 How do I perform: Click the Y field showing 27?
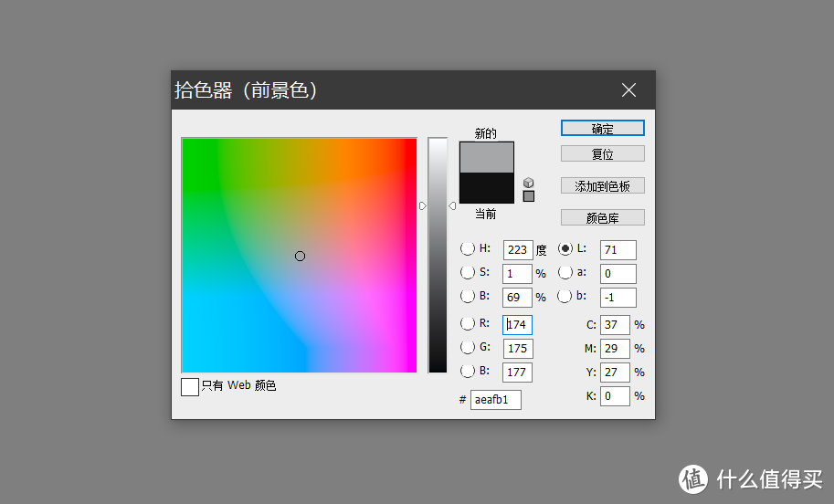[615, 373]
